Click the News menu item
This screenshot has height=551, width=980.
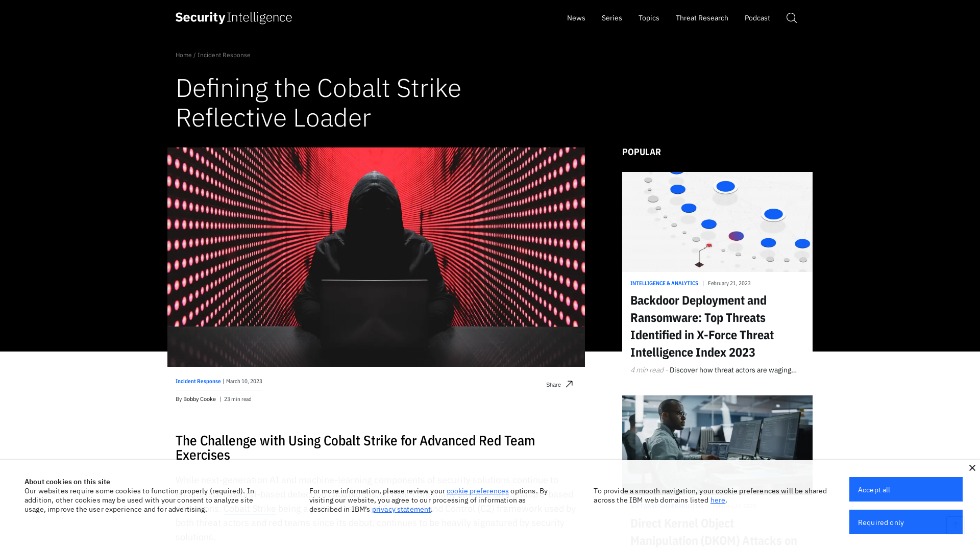point(576,17)
